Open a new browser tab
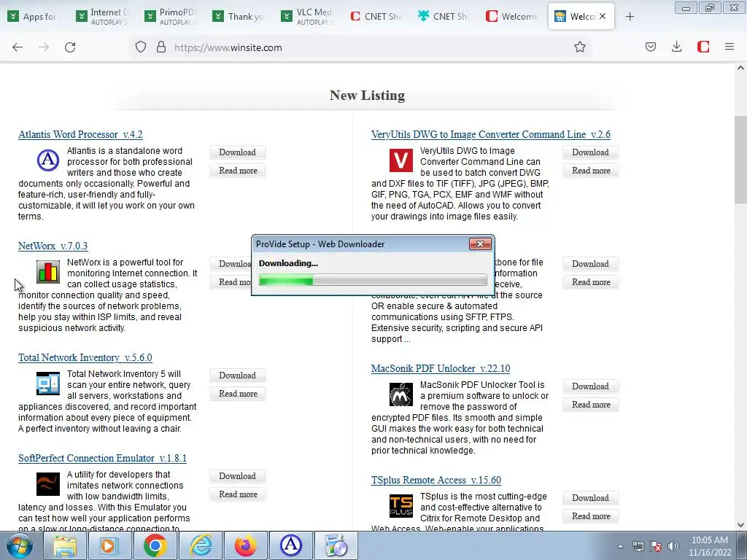 tap(630, 17)
